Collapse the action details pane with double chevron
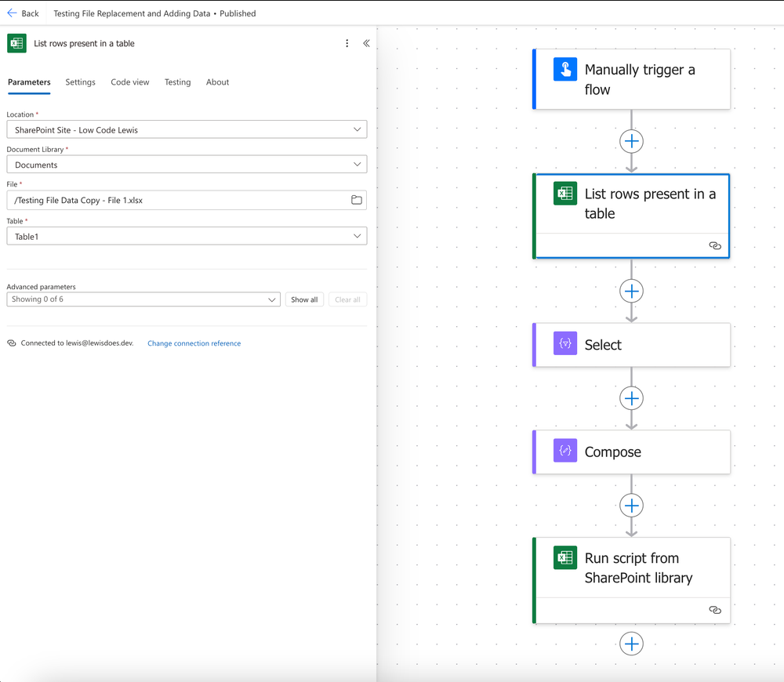This screenshot has height=682, width=784. click(x=366, y=43)
